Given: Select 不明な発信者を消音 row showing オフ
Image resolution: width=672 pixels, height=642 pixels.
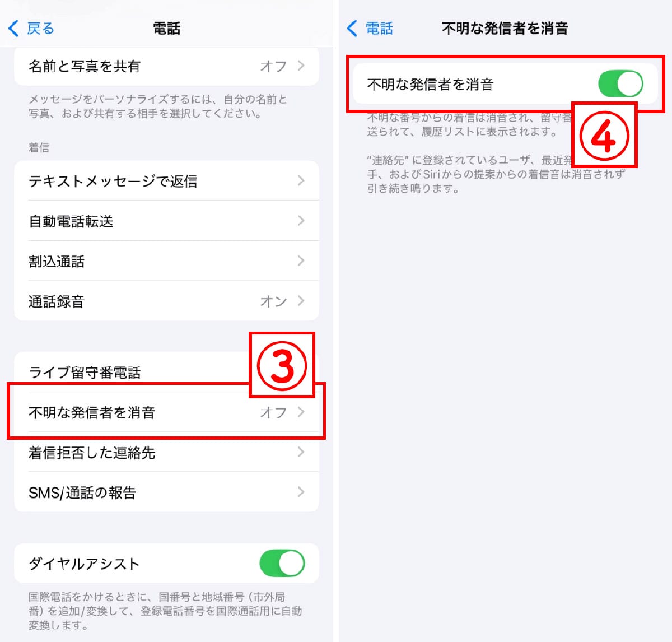Looking at the screenshot, I should tap(166, 412).
